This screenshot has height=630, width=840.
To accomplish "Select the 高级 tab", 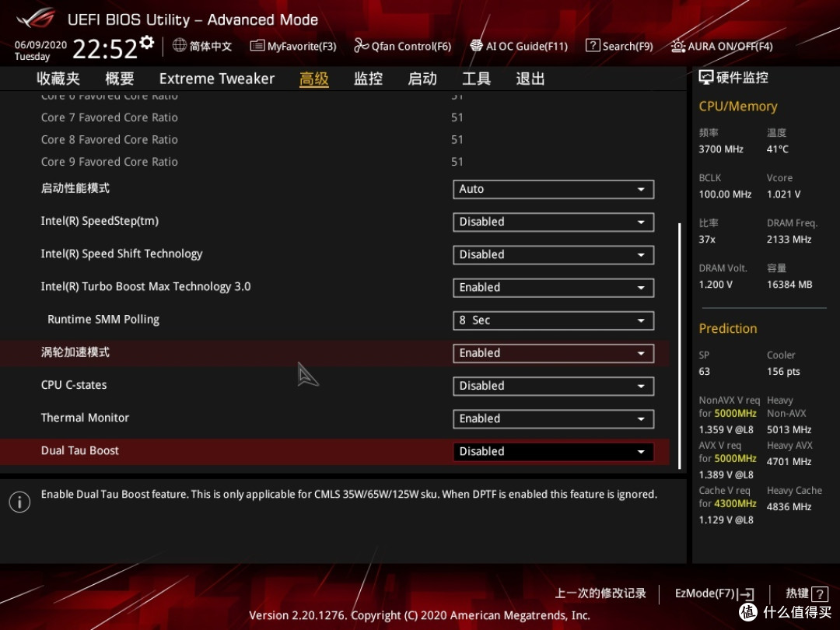I will pyautogui.click(x=314, y=79).
